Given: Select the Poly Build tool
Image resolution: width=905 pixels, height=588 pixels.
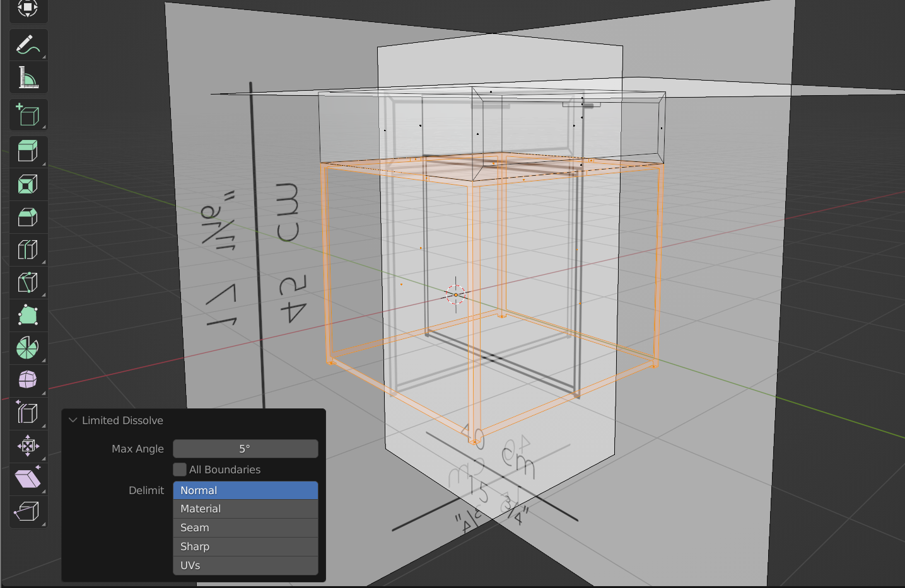Looking at the screenshot, I should pyautogui.click(x=28, y=315).
